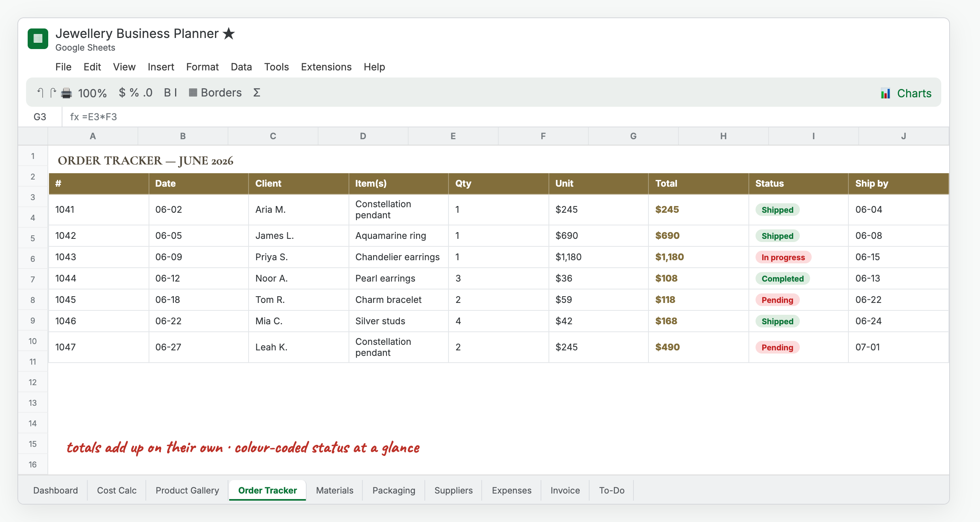
Task: Open the Borders tool
Action: [x=215, y=93]
